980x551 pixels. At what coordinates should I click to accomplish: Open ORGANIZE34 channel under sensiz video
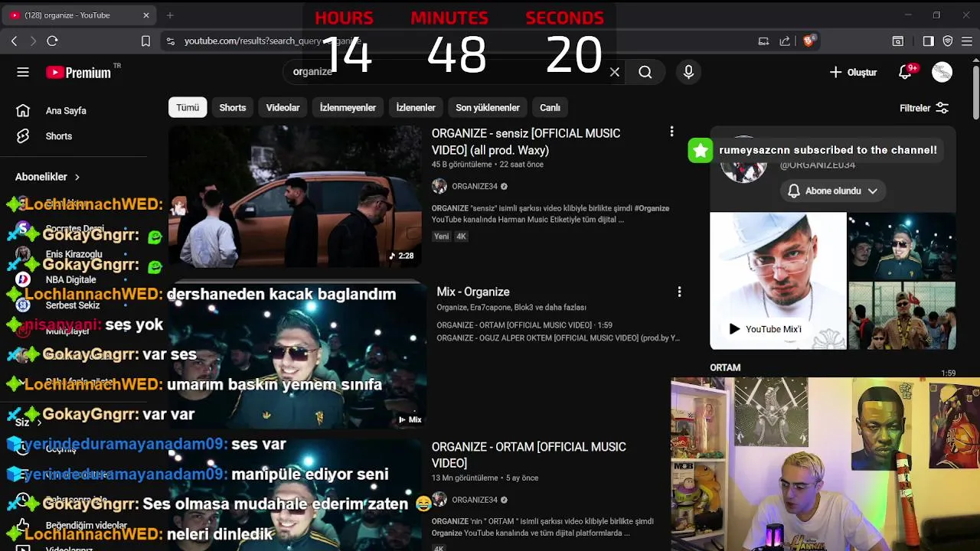tap(475, 187)
